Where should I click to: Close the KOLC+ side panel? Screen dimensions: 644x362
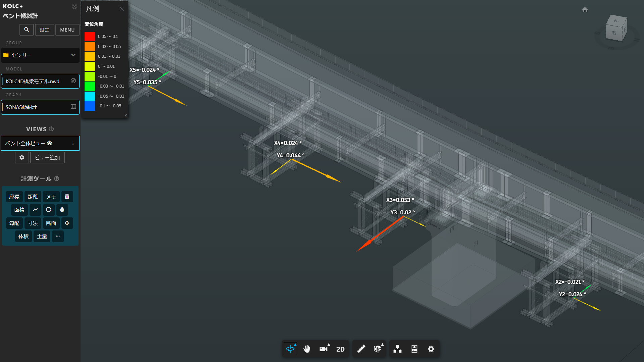pyautogui.click(x=75, y=6)
